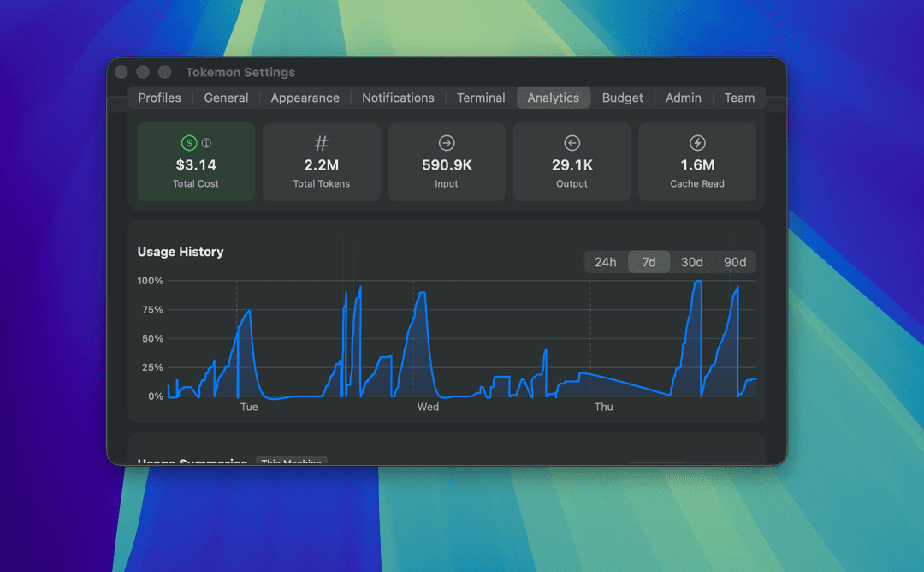
Task: Open the Budget settings tab
Action: click(x=622, y=98)
